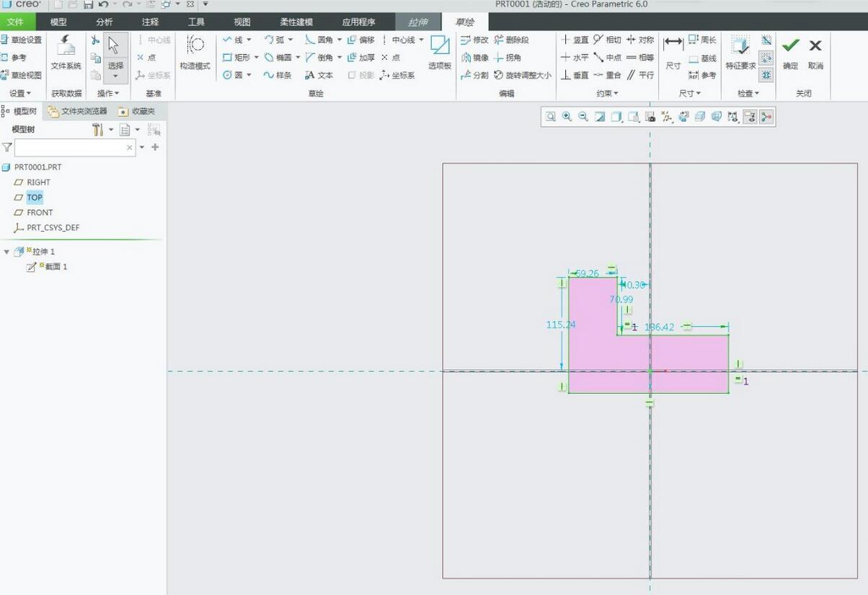The image size is (868, 595).
Task: Click 取消 (Cancel) to quit the sketch
Action: (815, 52)
